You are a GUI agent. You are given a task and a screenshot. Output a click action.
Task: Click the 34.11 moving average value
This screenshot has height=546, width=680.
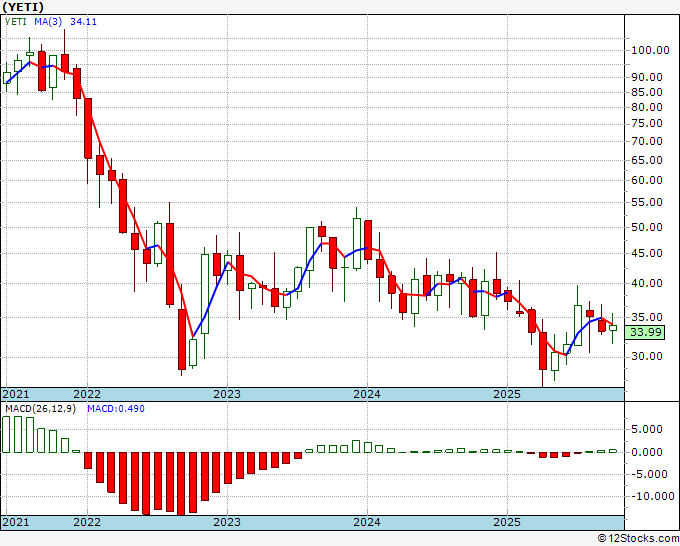[x=83, y=21]
